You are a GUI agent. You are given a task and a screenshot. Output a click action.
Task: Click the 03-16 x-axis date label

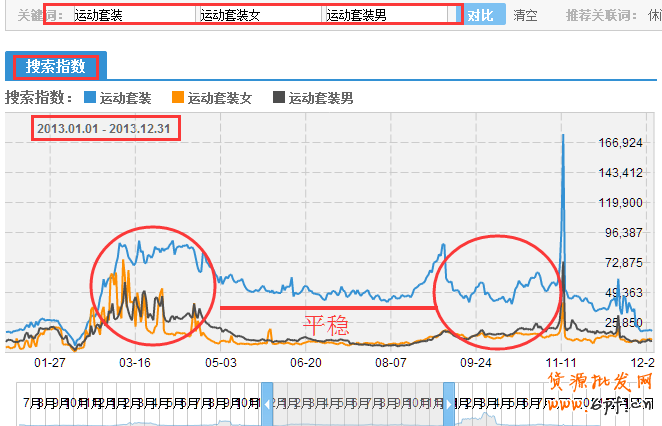(135, 362)
